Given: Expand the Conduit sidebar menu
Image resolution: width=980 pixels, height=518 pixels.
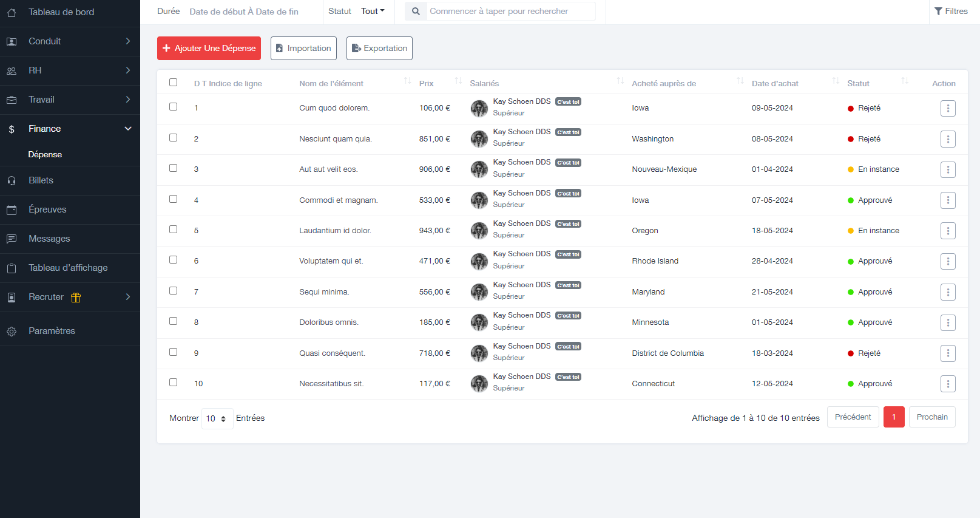Looking at the screenshot, I should click(70, 41).
